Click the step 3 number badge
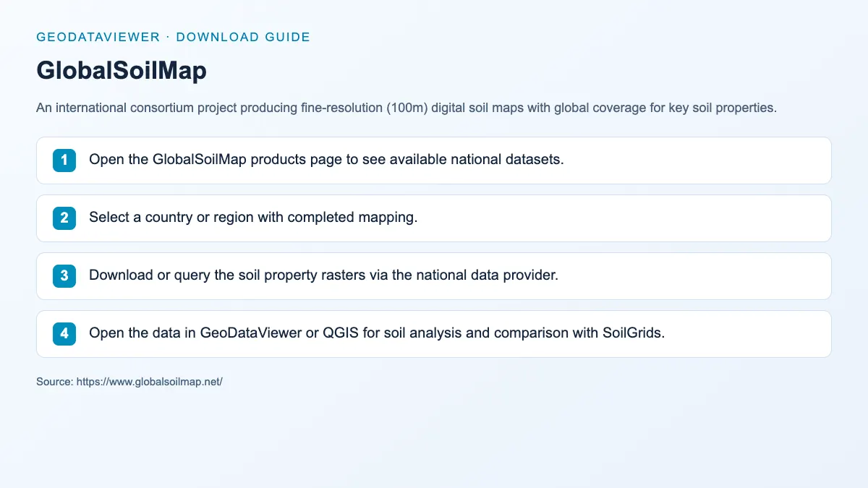 click(64, 276)
